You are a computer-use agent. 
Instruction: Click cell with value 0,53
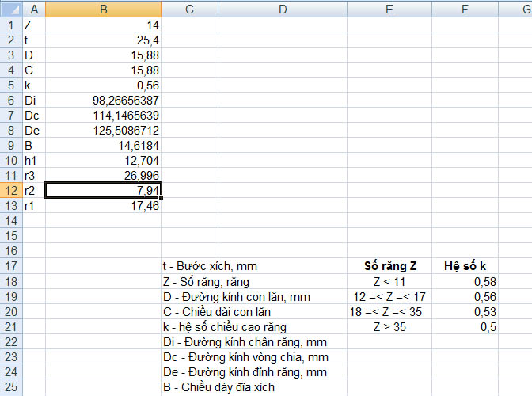pyautogui.click(x=465, y=312)
